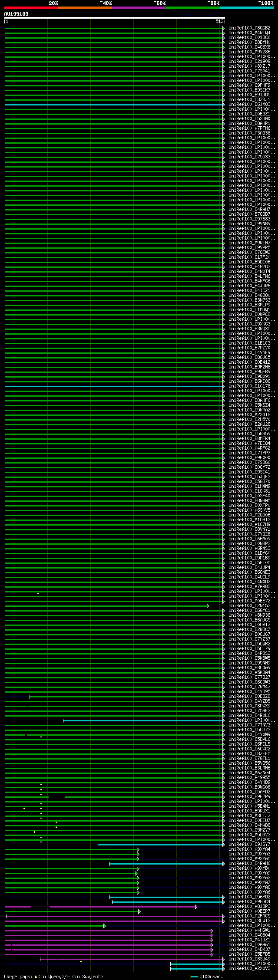
Task: Open hit UniRef100_Q4RAH7
Action: pyautogui.click(x=249, y=210)
